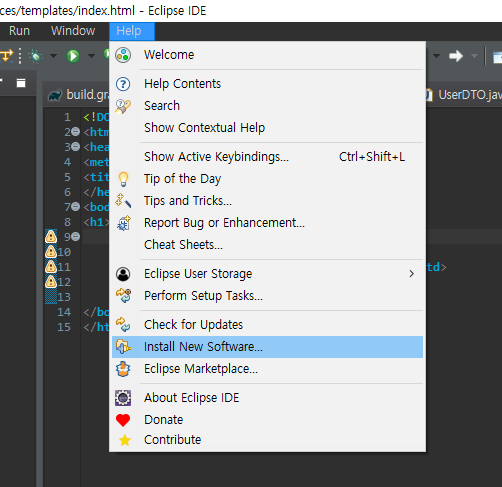Click the Help Contents question mark icon
The image size is (502, 487).
123,84
